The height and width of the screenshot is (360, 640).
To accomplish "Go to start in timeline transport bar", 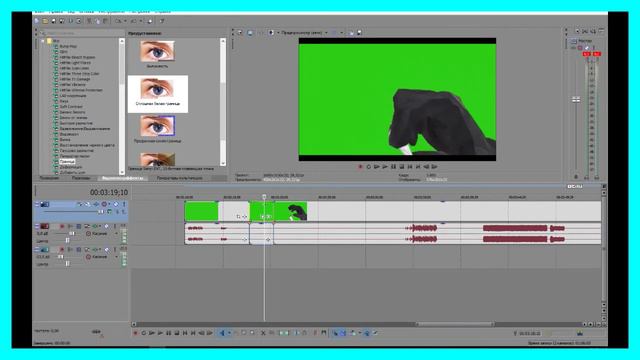I will click(185, 333).
